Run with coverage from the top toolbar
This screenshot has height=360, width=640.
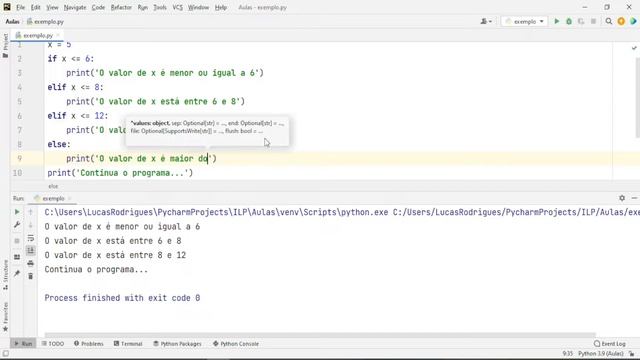click(581, 21)
